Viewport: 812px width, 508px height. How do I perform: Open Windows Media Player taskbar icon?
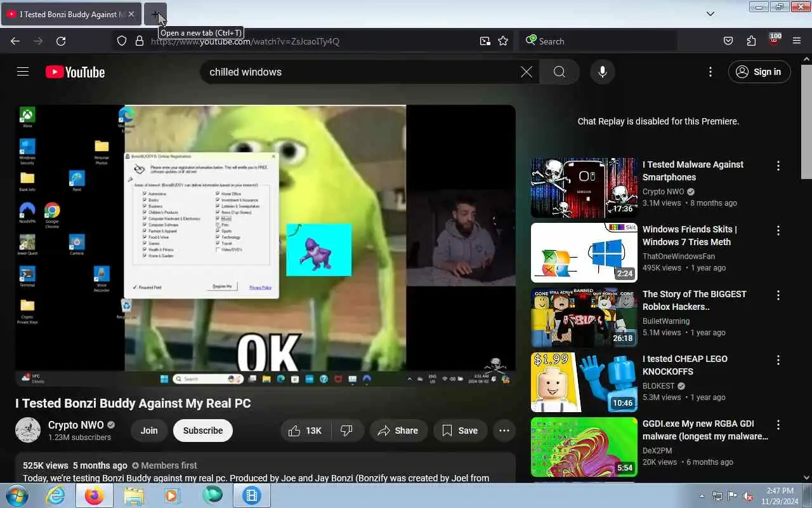(x=173, y=495)
